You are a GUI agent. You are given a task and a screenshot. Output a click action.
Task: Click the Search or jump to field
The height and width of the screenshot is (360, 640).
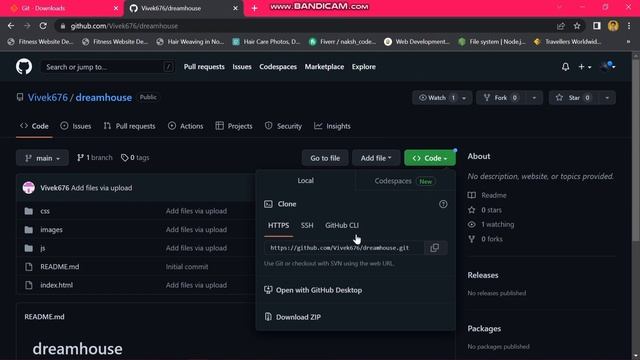click(108, 67)
